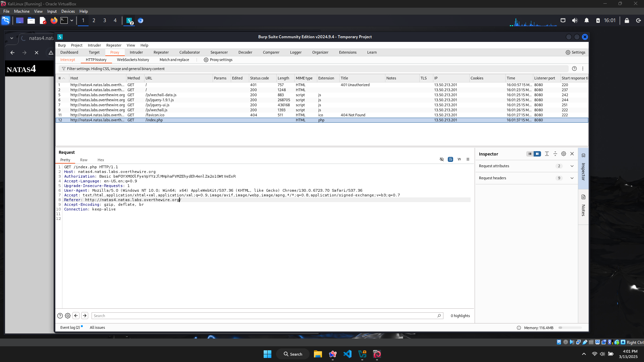Go to previous search match arrow
Image resolution: width=644 pixels, height=362 pixels.
click(x=76, y=316)
